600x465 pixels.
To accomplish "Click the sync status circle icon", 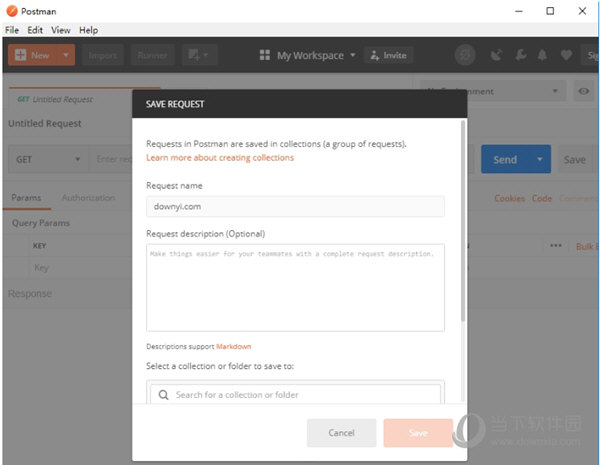I will [465, 55].
